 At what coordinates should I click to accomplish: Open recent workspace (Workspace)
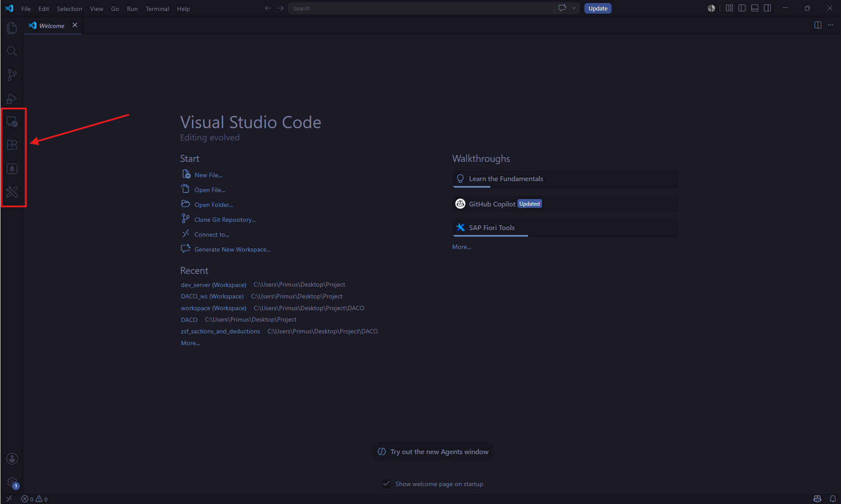[213, 308]
